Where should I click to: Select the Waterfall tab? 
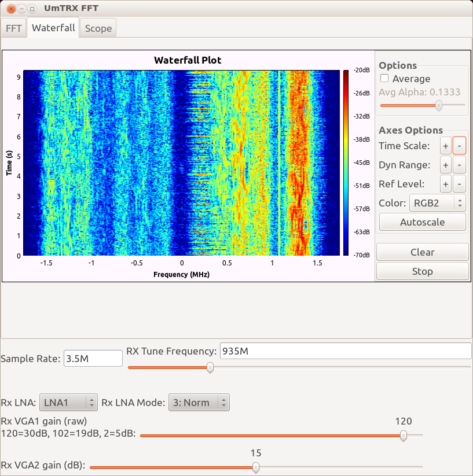[x=53, y=28]
